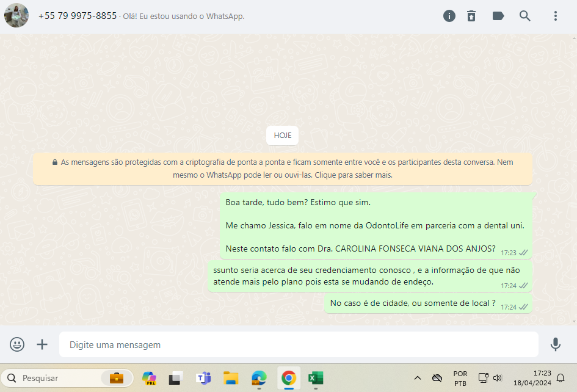
Task: Open Task View icon in taskbar
Action: [176, 378]
